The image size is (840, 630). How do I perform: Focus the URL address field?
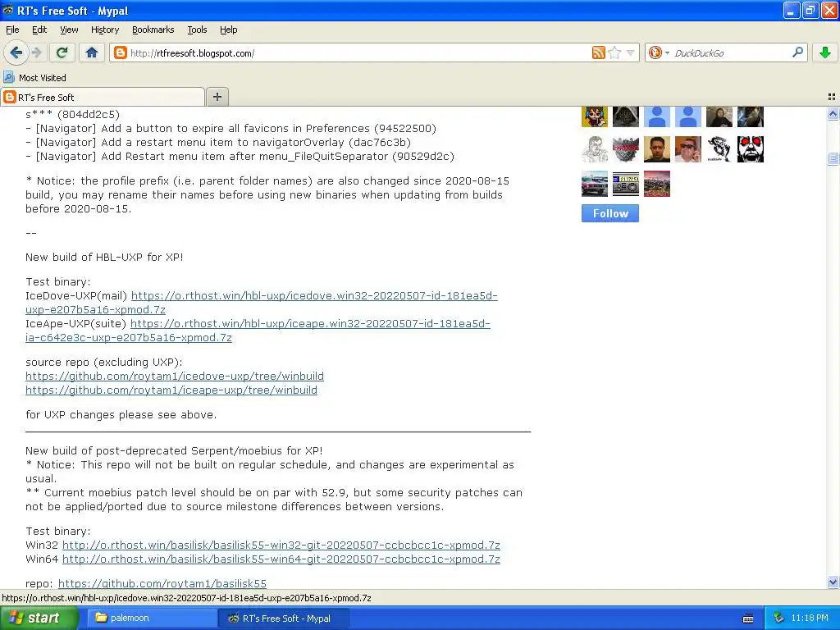pos(359,53)
